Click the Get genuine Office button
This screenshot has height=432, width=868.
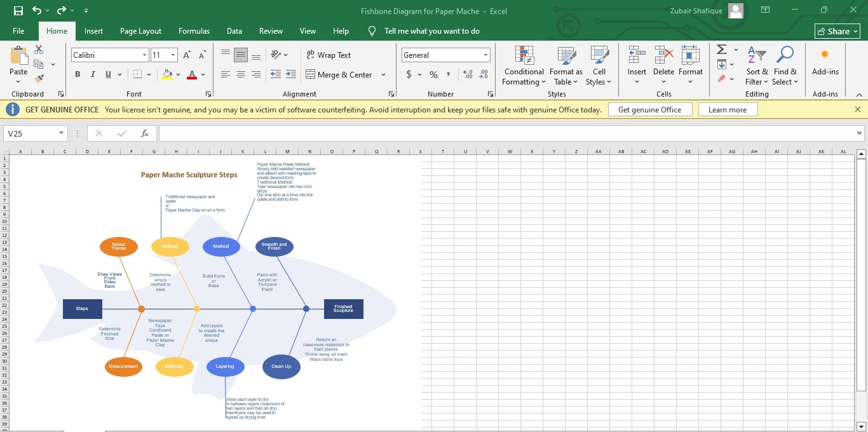650,109
